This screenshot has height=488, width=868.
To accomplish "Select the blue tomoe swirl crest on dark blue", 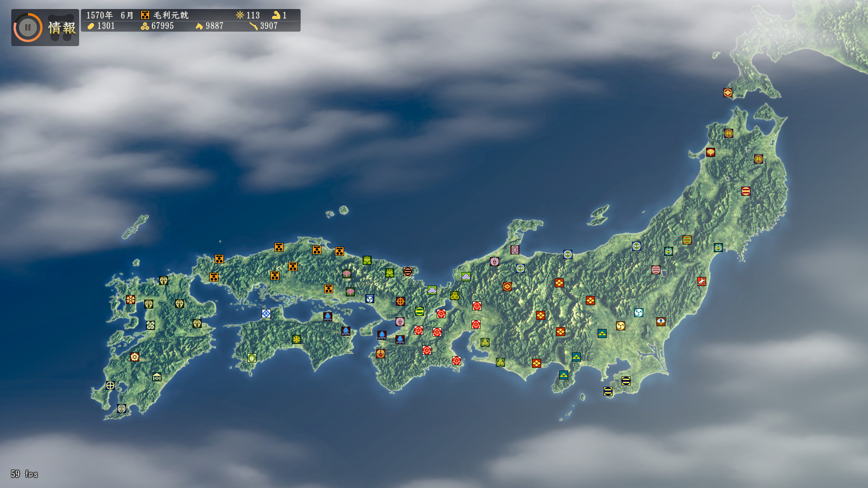I will coord(370,299).
